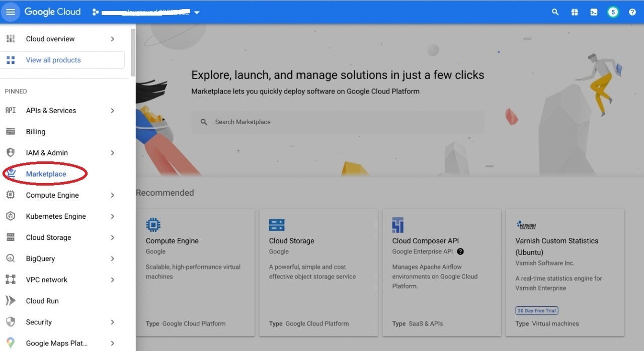Click the 'Type Virtual machines' text
Screen dimensions: 644x351
coord(547,323)
